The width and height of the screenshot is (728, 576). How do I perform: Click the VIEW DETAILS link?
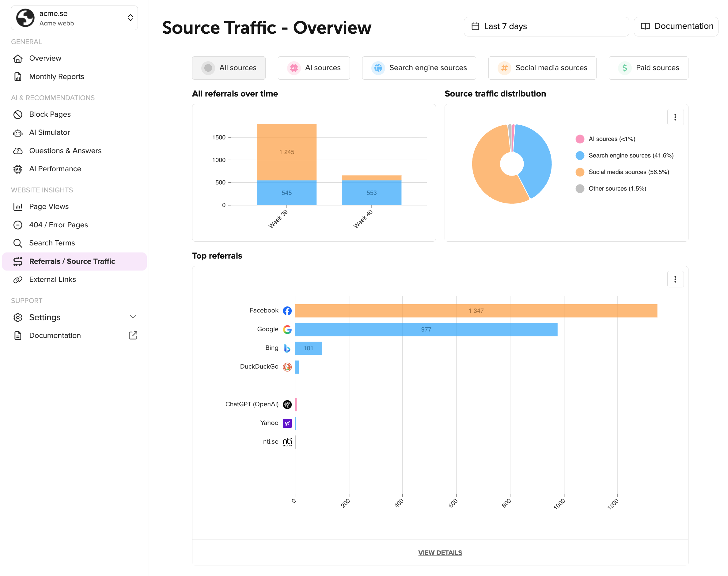[x=440, y=552]
